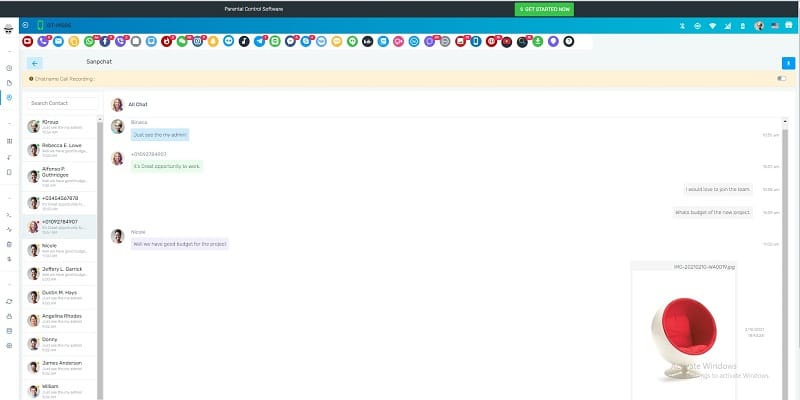Open the blue Instagram camera icon

[197, 41]
